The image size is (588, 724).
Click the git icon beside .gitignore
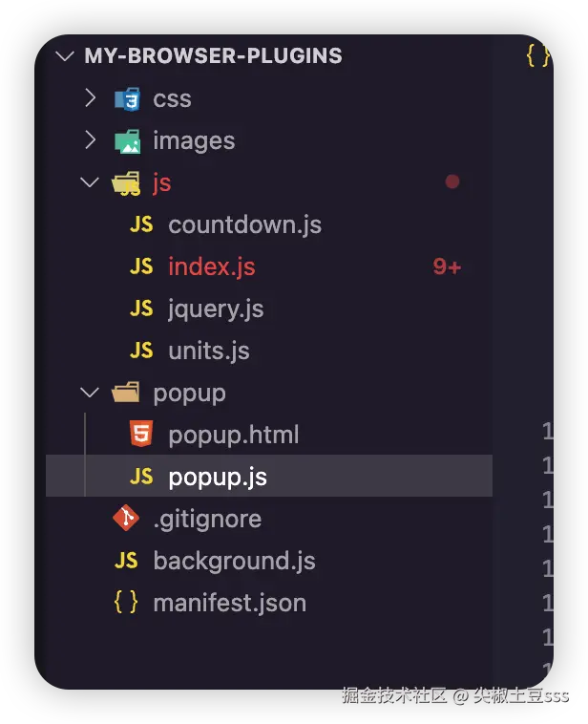pos(126,519)
